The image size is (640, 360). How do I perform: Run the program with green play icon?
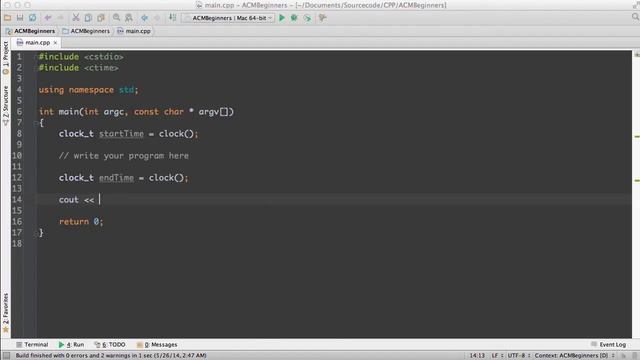282,18
